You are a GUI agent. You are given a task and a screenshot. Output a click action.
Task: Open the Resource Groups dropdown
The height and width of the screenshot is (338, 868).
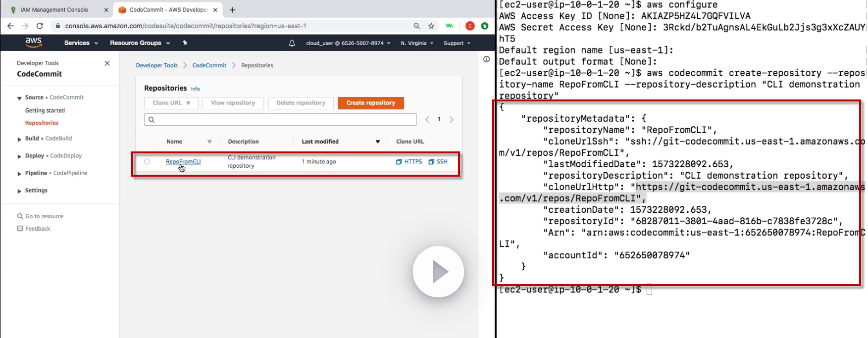click(x=140, y=43)
